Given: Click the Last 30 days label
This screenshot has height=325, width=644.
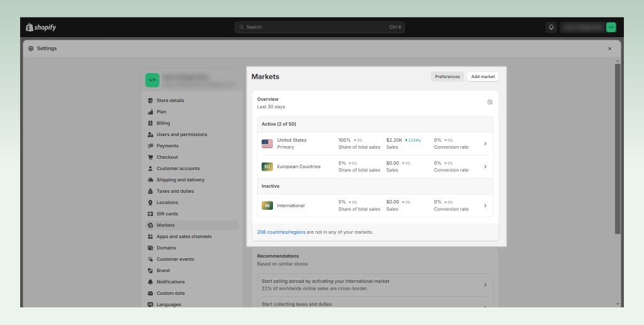Looking at the screenshot, I should (271, 107).
